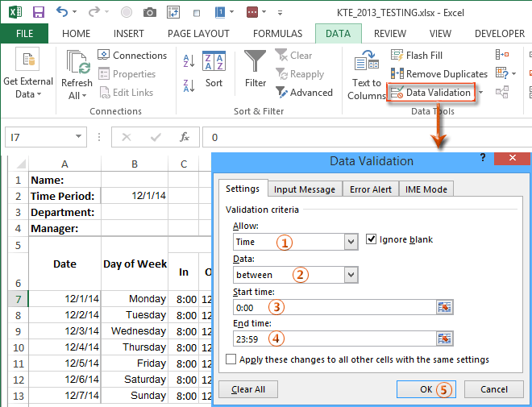
Task: Enable Apply these changes to all cells checkbox
Action: coord(232,359)
